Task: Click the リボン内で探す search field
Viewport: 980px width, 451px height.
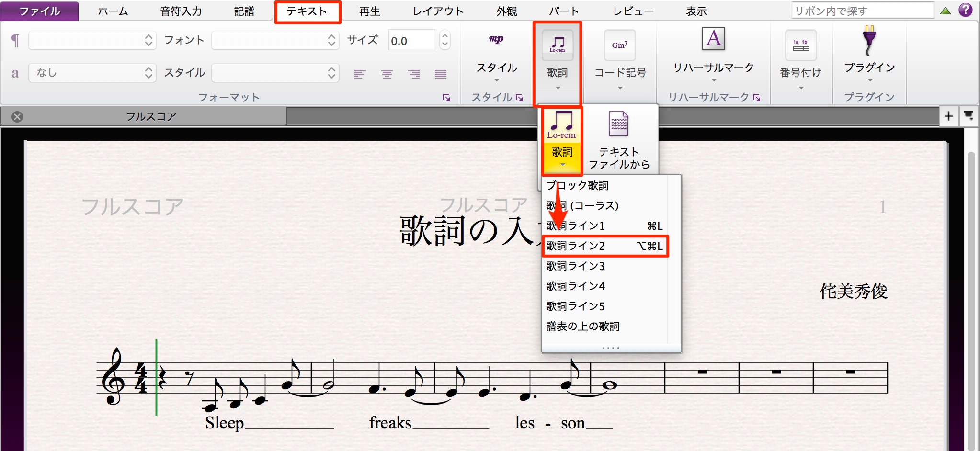Action: 863,11
